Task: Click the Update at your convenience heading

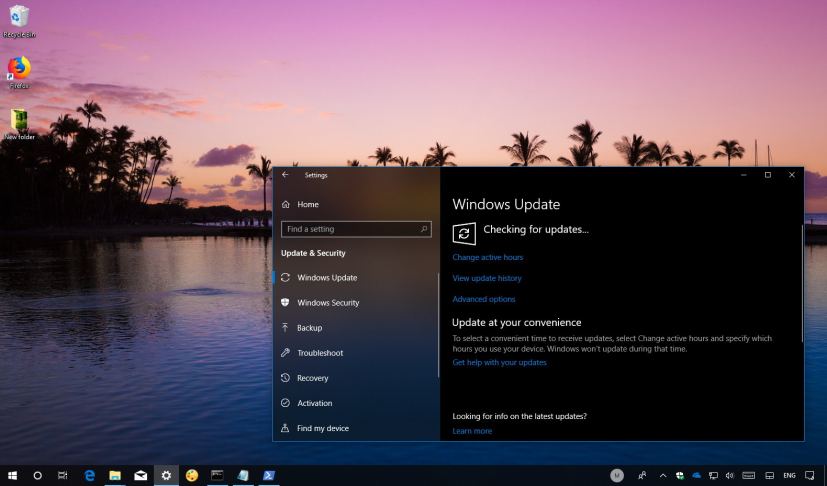Action: (516, 322)
